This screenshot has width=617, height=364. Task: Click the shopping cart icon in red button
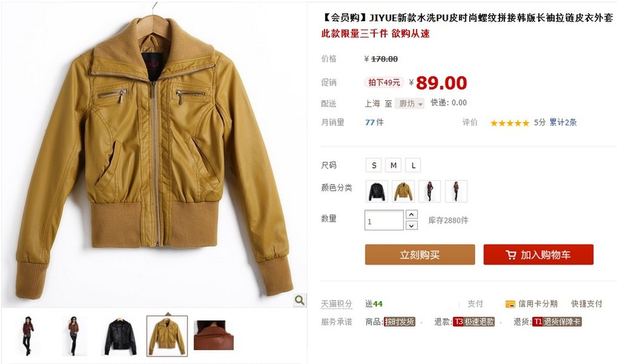(510, 255)
